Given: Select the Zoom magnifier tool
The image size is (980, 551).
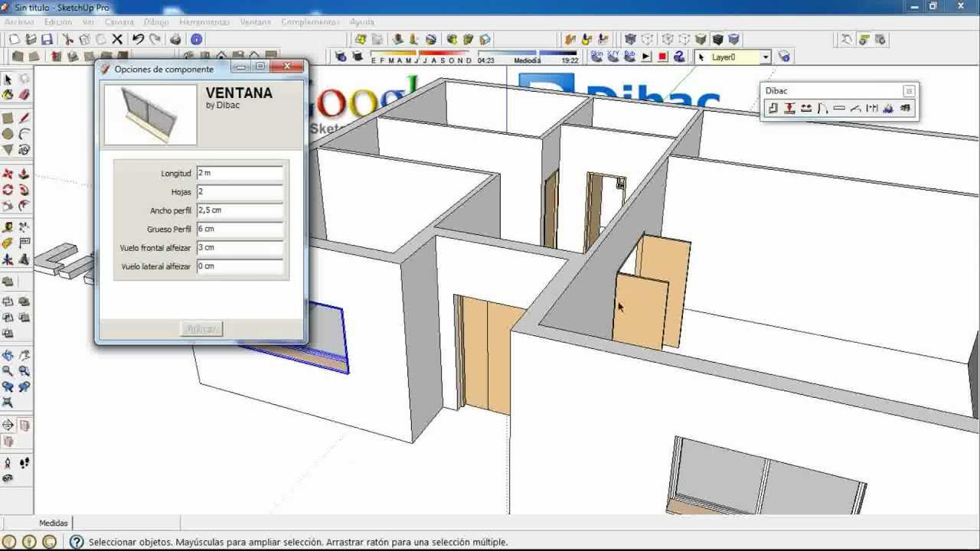Looking at the screenshot, I should pos(8,371).
